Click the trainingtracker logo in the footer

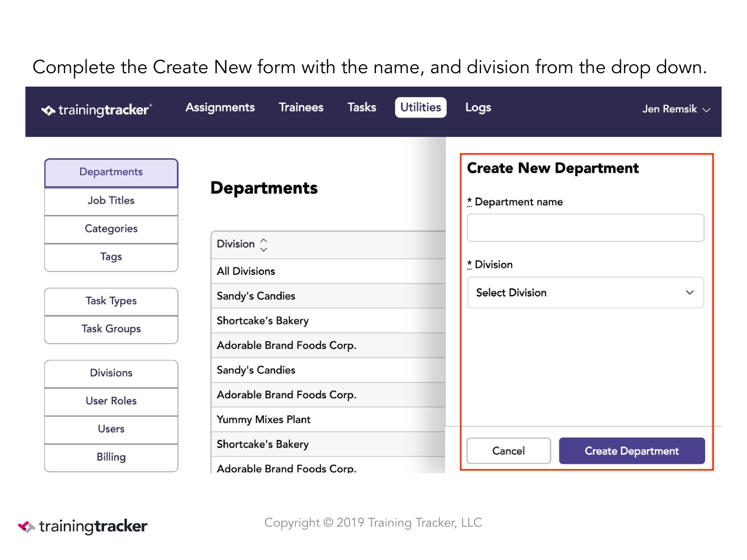click(x=83, y=526)
